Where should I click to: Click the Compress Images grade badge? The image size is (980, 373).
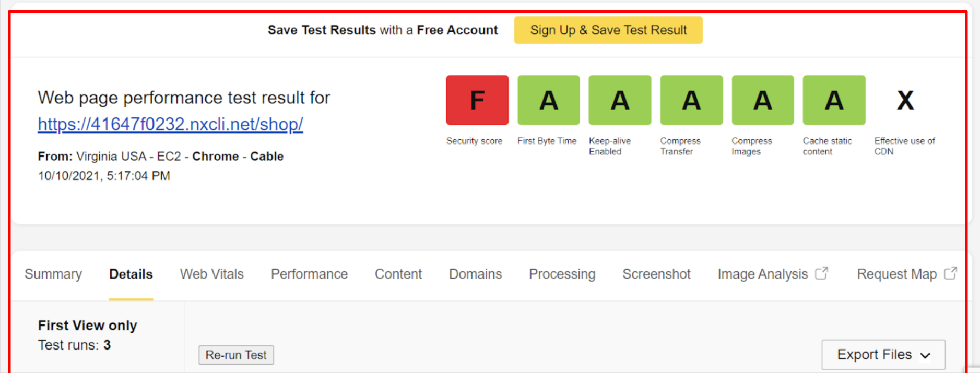762,100
